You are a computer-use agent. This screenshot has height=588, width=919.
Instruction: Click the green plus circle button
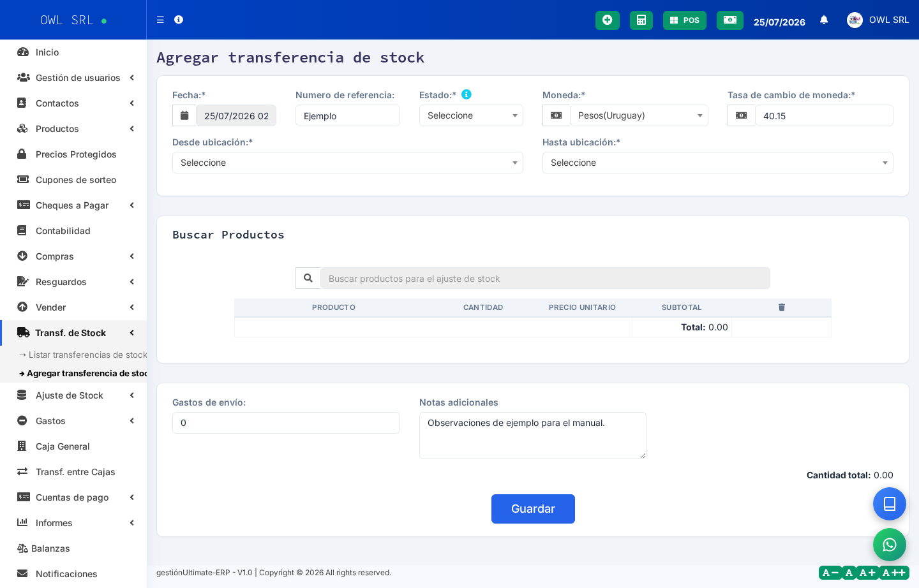(x=608, y=20)
